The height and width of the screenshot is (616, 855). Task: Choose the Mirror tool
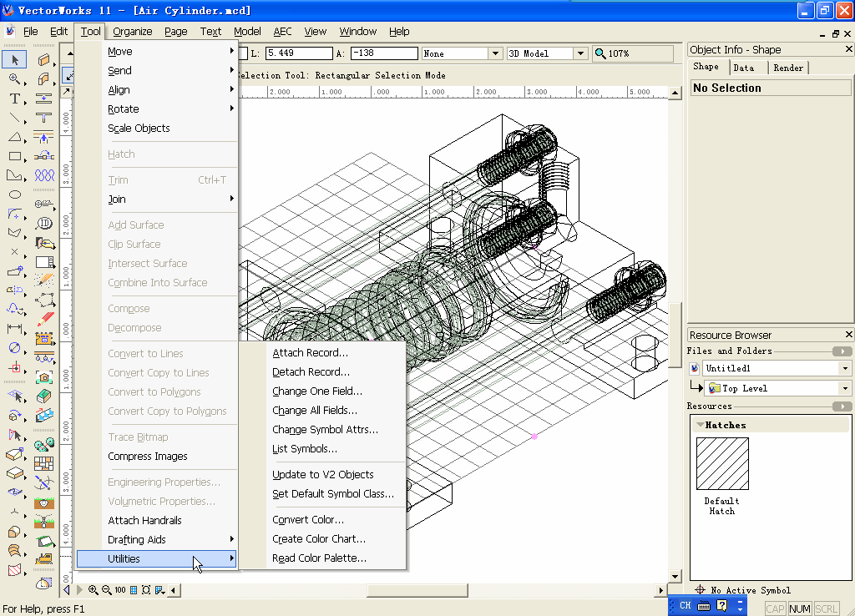[x=15, y=290]
